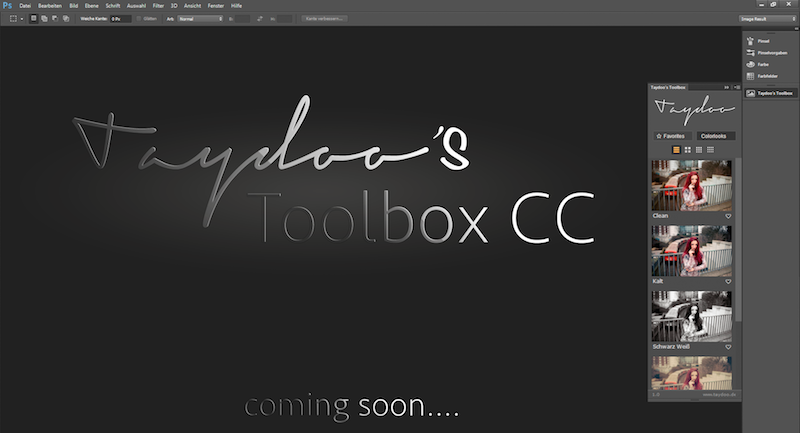800x433 pixels.
Task: Open the Fenster menu
Action: pyautogui.click(x=216, y=6)
